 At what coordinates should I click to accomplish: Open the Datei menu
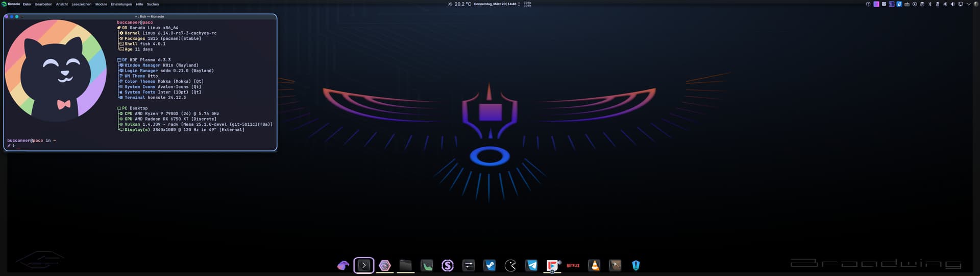coord(27,4)
